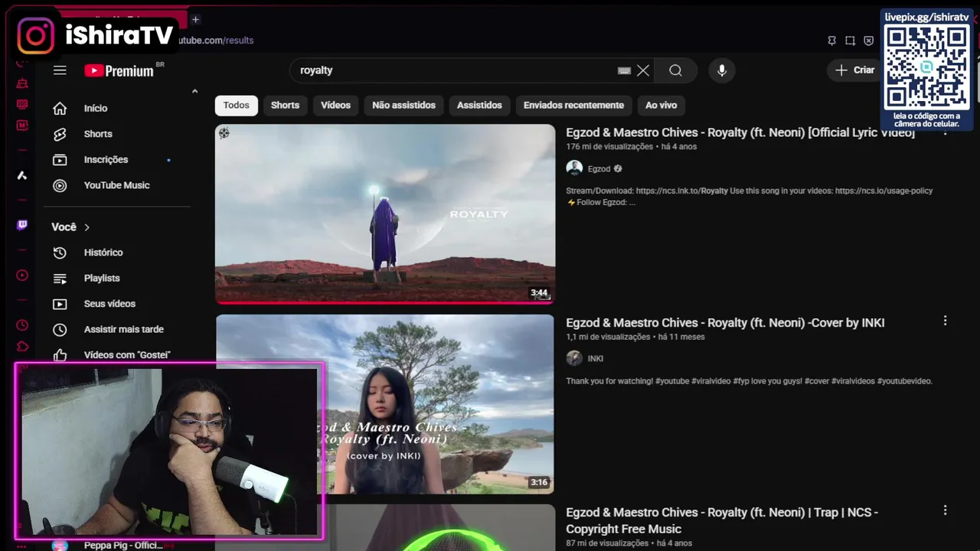
Task: Open the Royalty Cover by INKI title
Action: [725, 323]
